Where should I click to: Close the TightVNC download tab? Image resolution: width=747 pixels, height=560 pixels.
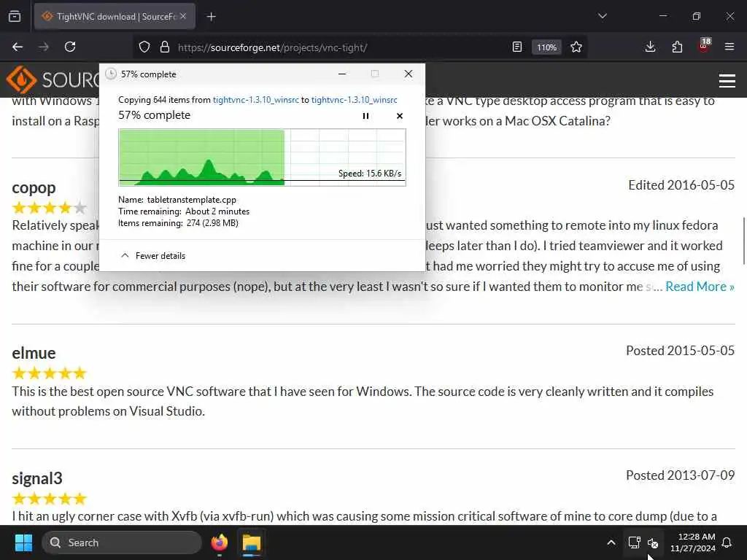pos(183,16)
